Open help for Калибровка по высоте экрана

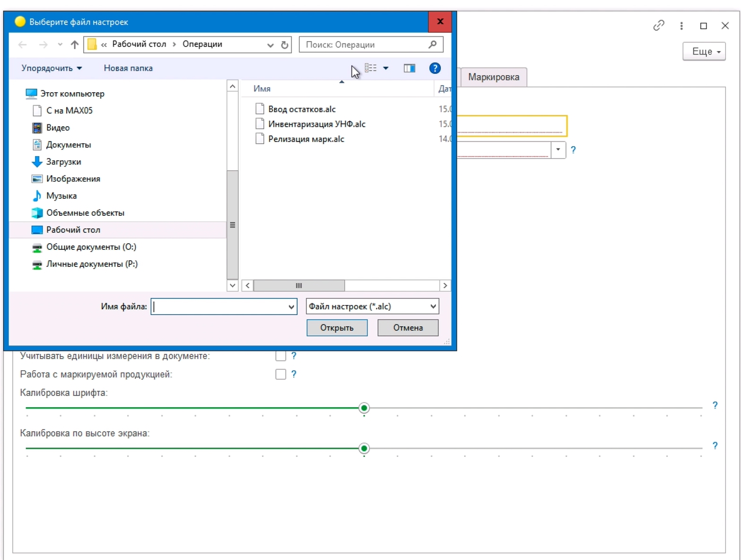715,446
